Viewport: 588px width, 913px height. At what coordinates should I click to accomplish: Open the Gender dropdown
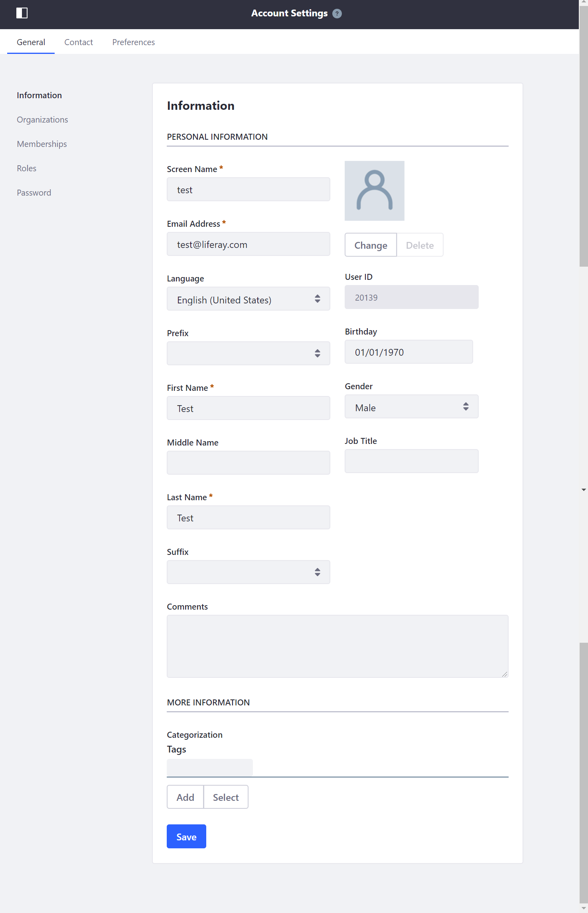pos(411,406)
